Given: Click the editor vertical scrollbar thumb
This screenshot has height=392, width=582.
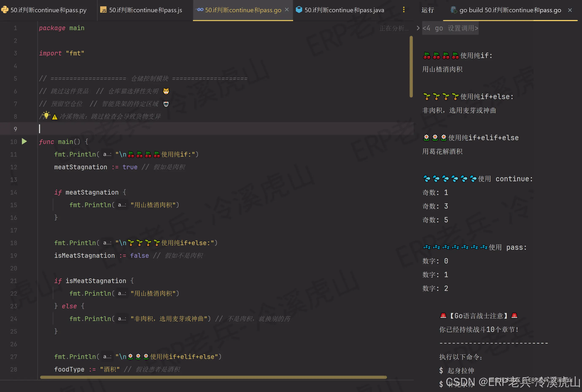Looking at the screenshot, I should [411, 67].
